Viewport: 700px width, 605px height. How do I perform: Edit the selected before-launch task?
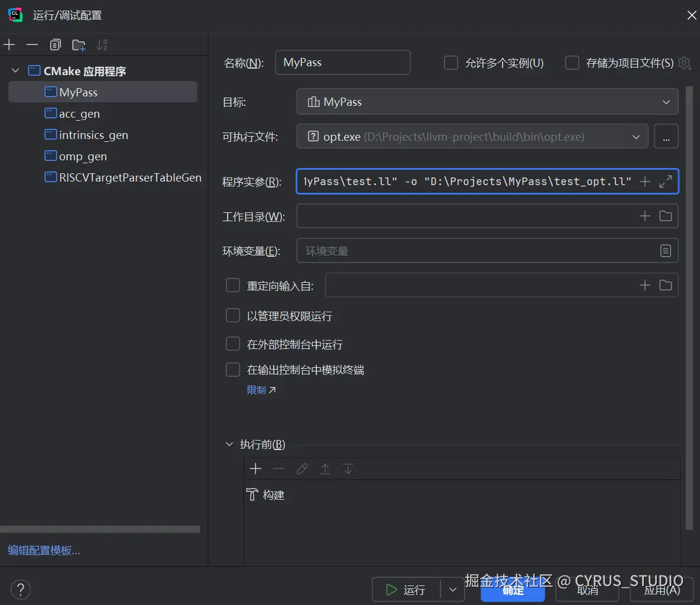pyautogui.click(x=302, y=468)
